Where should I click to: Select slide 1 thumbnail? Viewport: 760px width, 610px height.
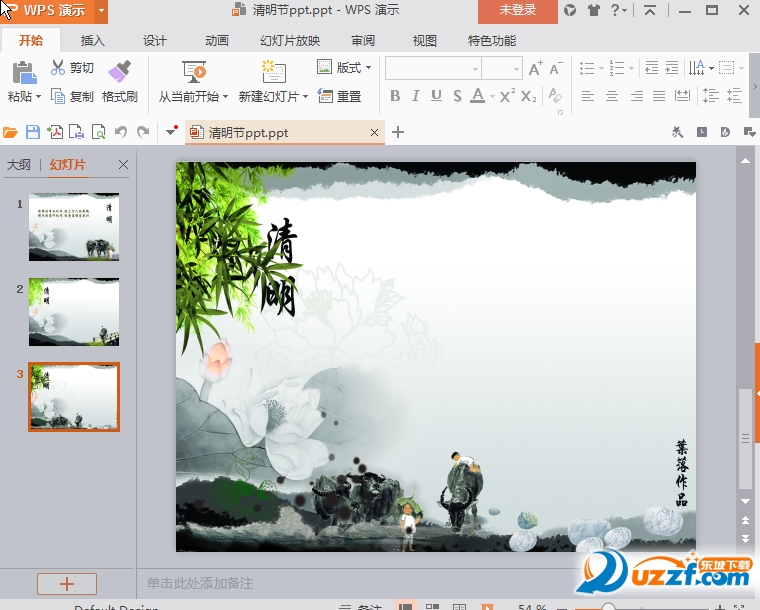coord(74,227)
